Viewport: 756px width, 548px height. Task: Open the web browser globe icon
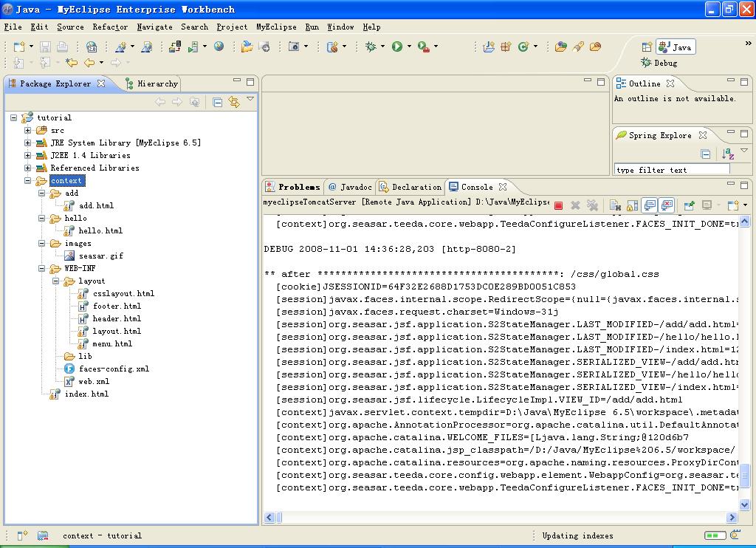(x=219, y=47)
